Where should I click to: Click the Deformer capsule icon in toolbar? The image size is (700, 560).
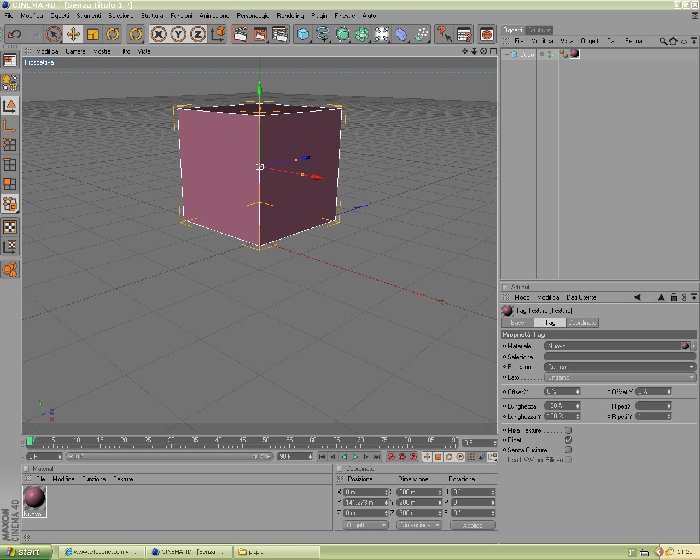pyautogui.click(x=402, y=34)
